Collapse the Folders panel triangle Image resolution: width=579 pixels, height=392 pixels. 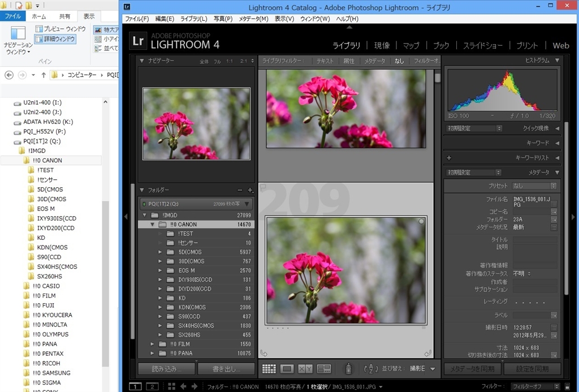[142, 190]
